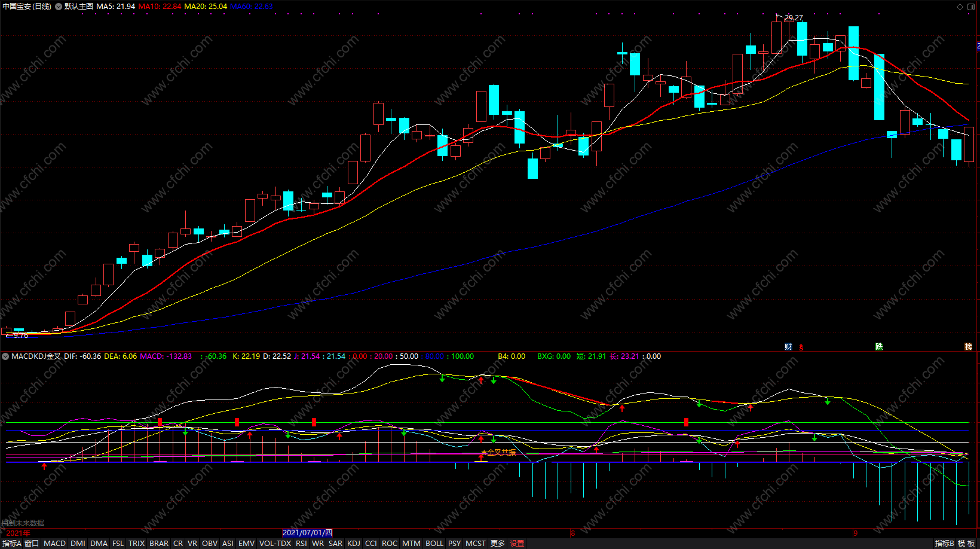Click the MACDKDJ金叉 indicator name
Viewport: 980px width, 549px height.
click(x=36, y=356)
